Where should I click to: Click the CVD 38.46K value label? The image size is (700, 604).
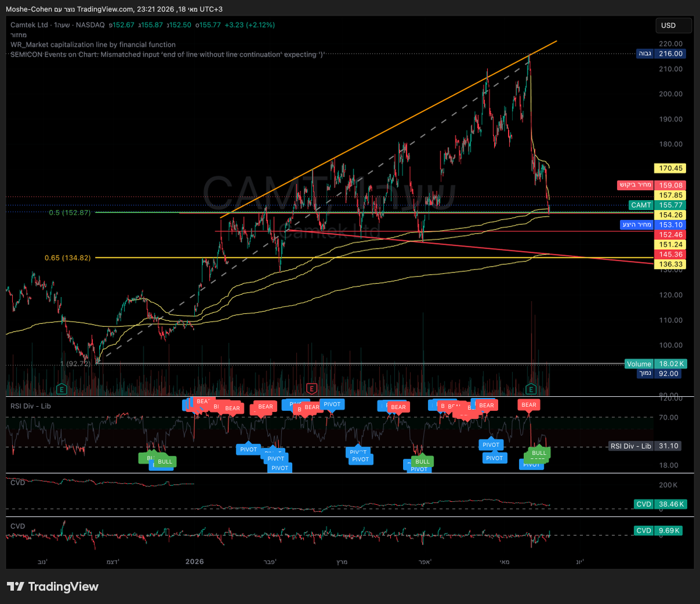pyautogui.click(x=660, y=504)
